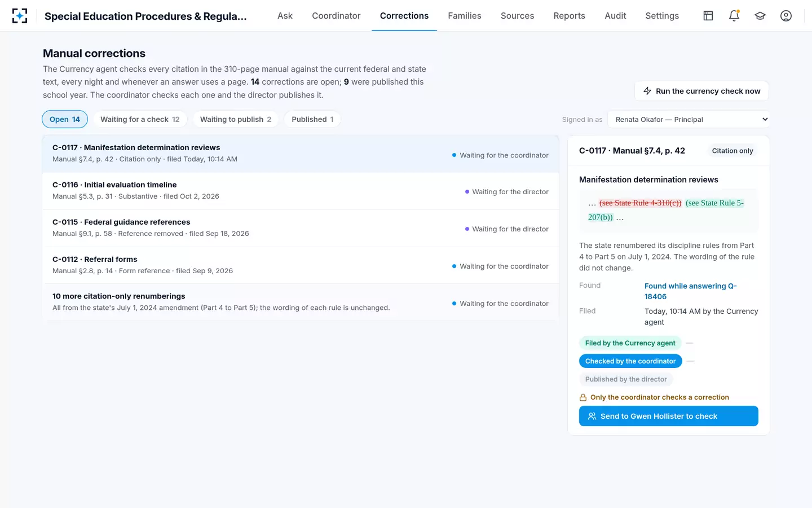Viewport: 812px width, 508px height.
Task: Switch to the Ask tab
Action: 285,16
